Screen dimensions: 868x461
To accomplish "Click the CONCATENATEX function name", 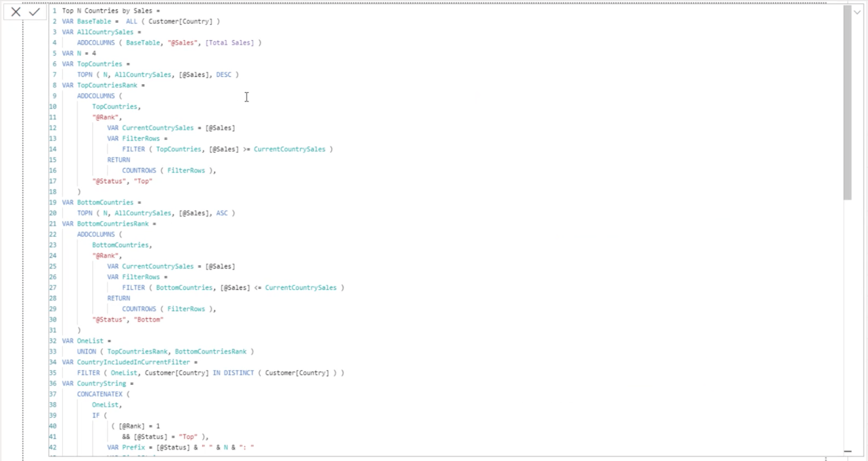I will [100, 394].
